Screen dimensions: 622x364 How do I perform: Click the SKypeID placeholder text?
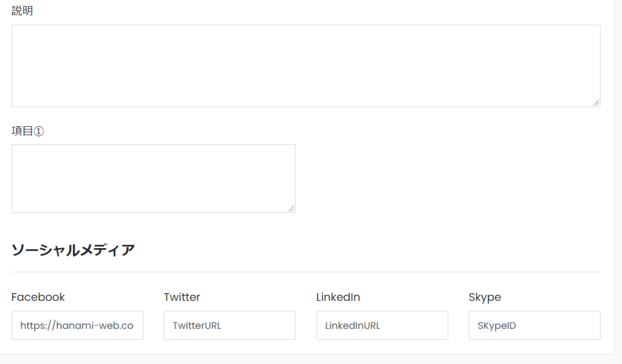(x=497, y=326)
